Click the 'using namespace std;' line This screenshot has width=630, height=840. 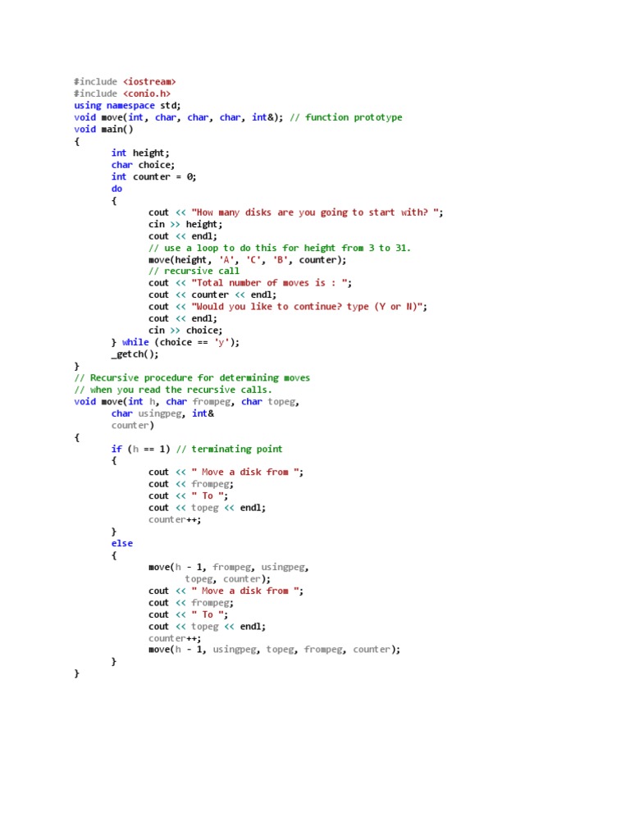(127, 106)
